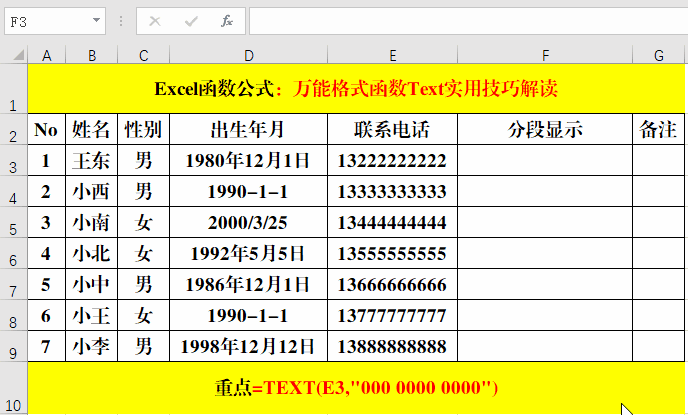Click the Select All corner triangle
Screen dimensions: 688x415
point(18,55)
